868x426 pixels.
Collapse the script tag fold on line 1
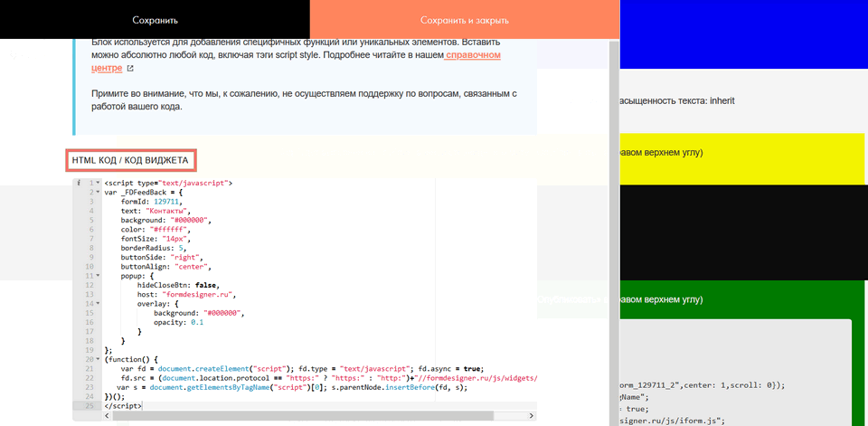coord(98,183)
